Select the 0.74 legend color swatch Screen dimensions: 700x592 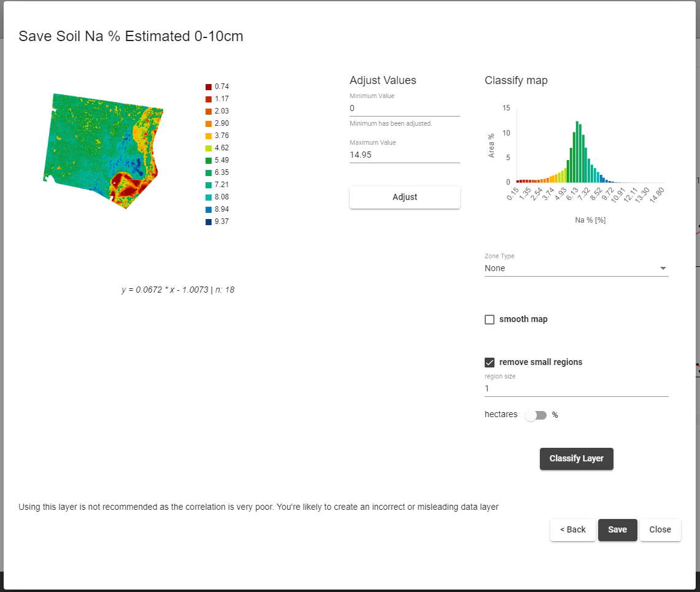tap(209, 87)
